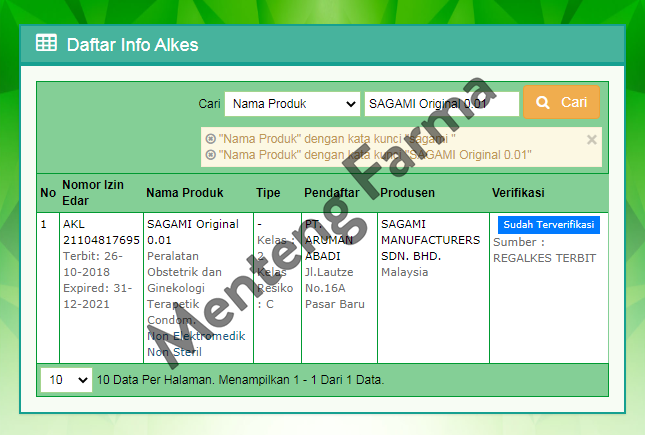This screenshot has width=645, height=435.
Task: Click the No column header
Action: pos(48,193)
